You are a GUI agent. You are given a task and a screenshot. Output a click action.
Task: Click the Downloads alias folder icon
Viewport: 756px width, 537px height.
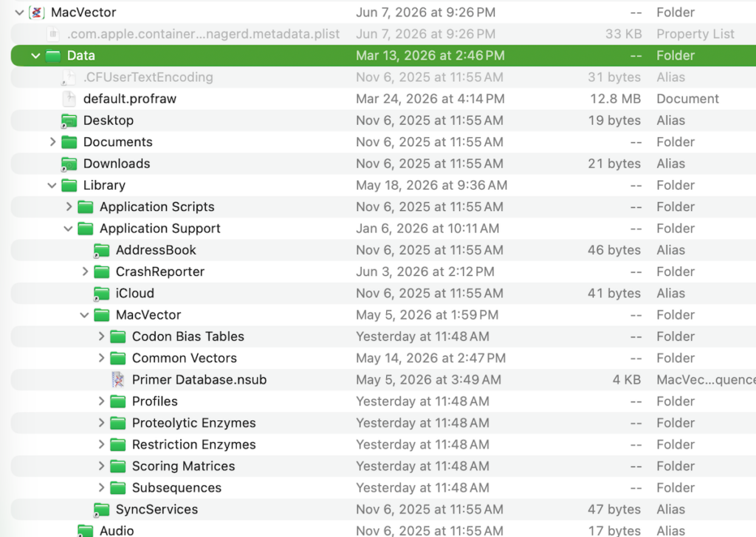point(69,164)
